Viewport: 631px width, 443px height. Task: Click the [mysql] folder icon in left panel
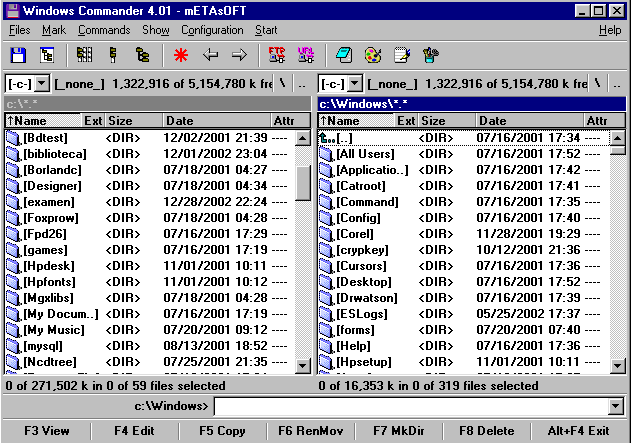(13, 346)
